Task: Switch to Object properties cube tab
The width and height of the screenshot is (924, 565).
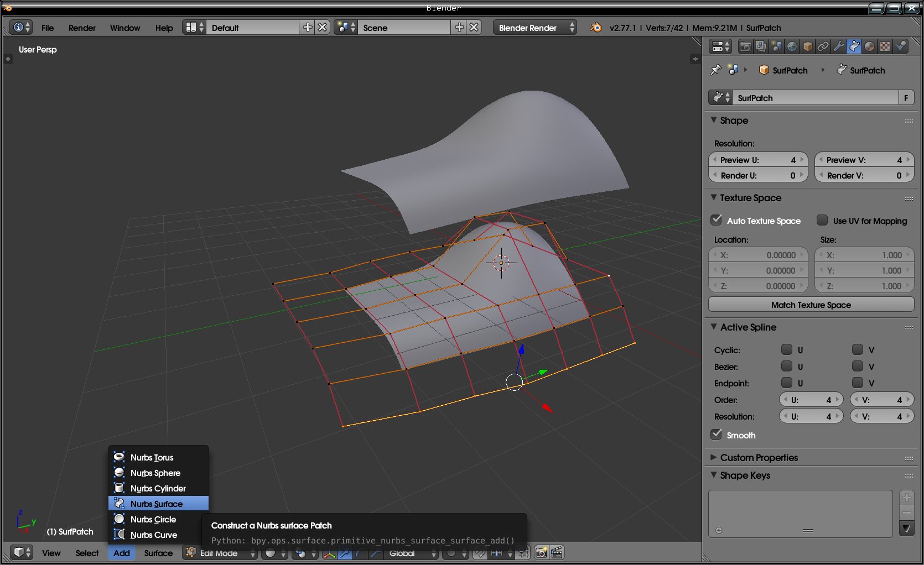Action: pyautogui.click(x=808, y=46)
